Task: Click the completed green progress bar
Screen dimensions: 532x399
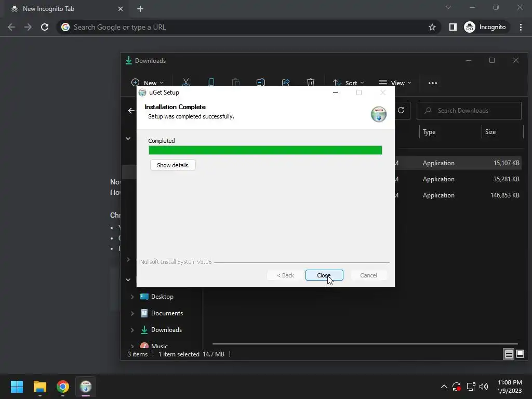Action: pos(265,150)
